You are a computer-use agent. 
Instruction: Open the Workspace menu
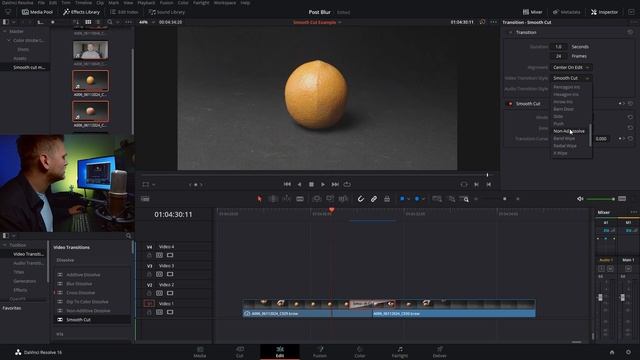[225, 2]
